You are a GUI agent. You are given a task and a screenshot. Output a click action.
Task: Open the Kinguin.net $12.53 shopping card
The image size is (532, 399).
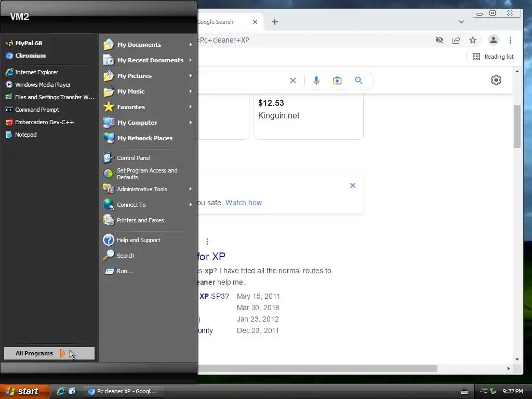[x=309, y=116]
